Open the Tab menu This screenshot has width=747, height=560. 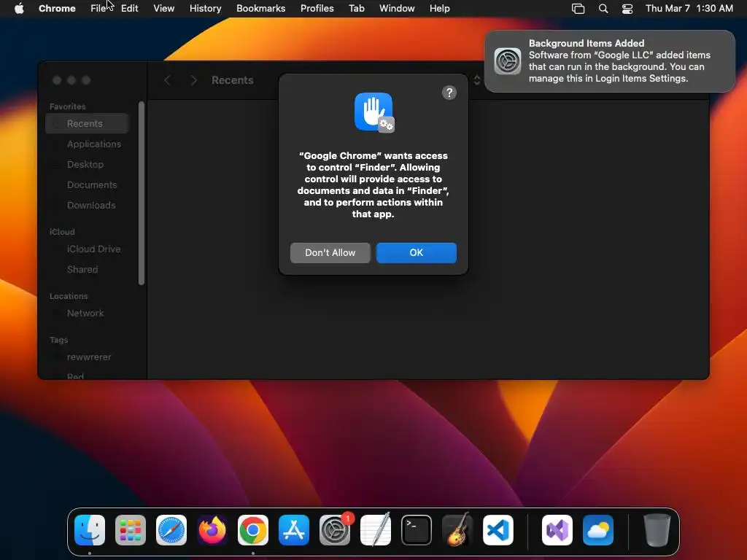pos(357,9)
